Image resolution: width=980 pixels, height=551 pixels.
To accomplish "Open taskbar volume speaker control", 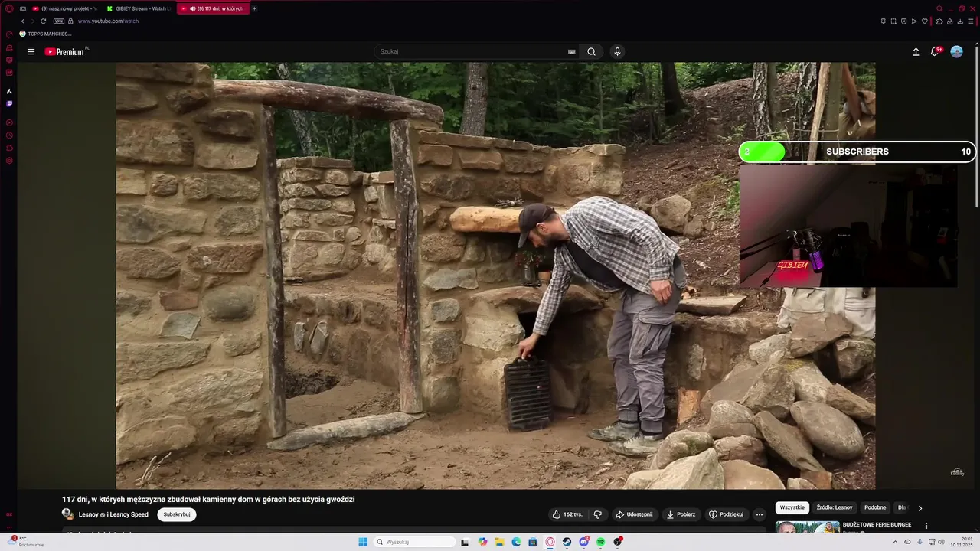I will tap(941, 542).
